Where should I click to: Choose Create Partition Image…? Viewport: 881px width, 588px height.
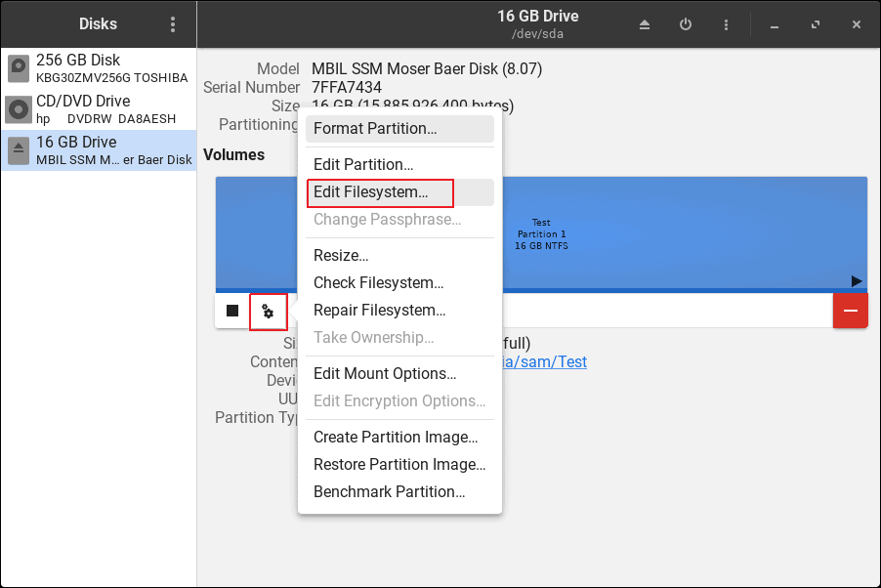click(399, 438)
